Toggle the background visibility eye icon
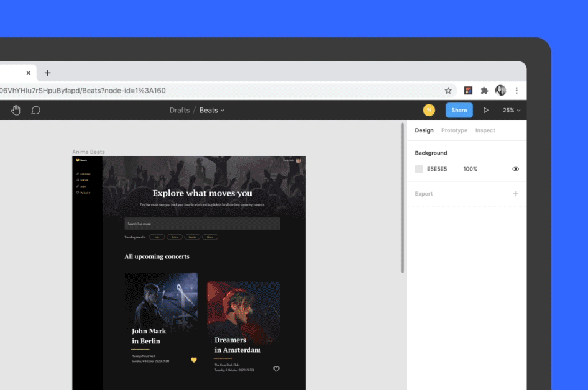The height and width of the screenshot is (390, 588). [516, 169]
